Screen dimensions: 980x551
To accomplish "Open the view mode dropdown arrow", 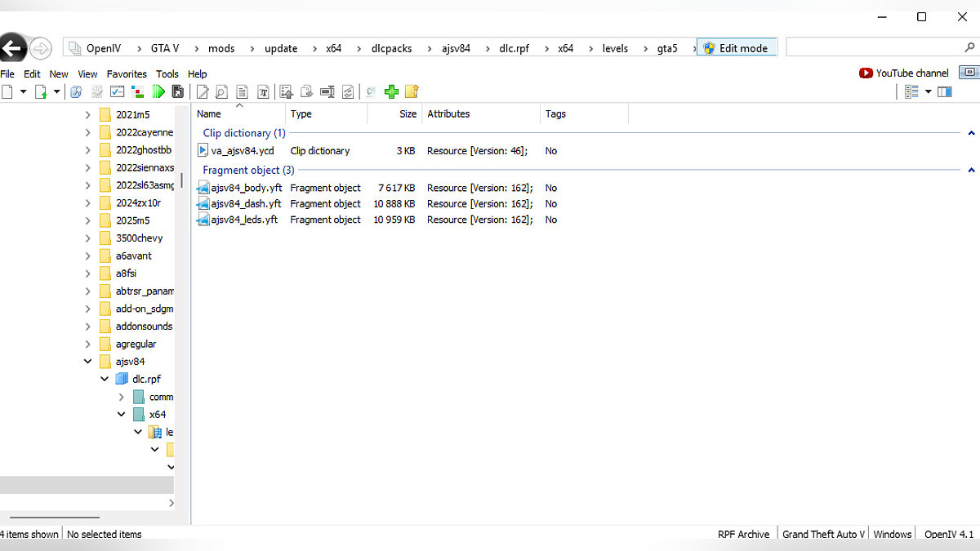I will coord(928,91).
